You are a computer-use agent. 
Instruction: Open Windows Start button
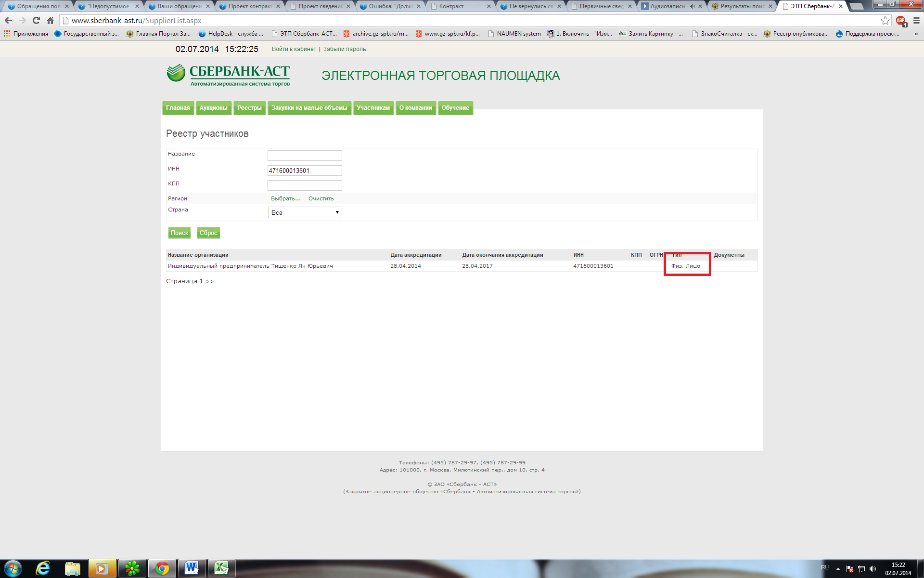point(13,569)
